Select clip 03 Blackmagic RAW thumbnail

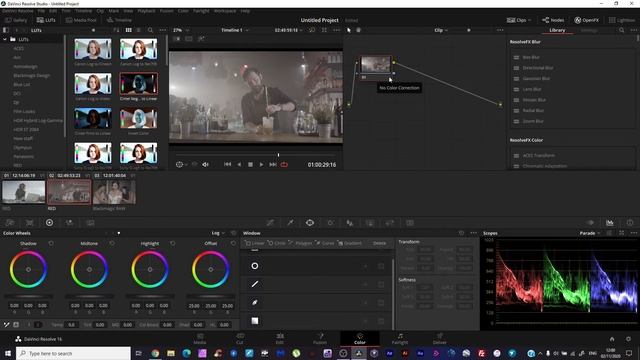114,192
